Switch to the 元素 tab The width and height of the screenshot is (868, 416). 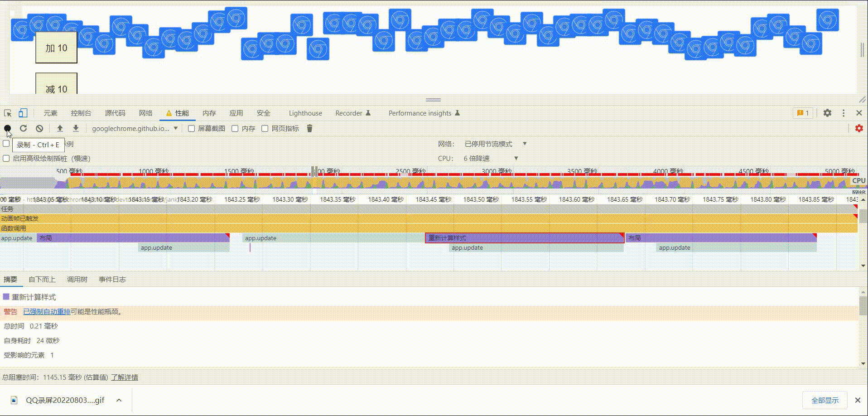tap(50, 113)
